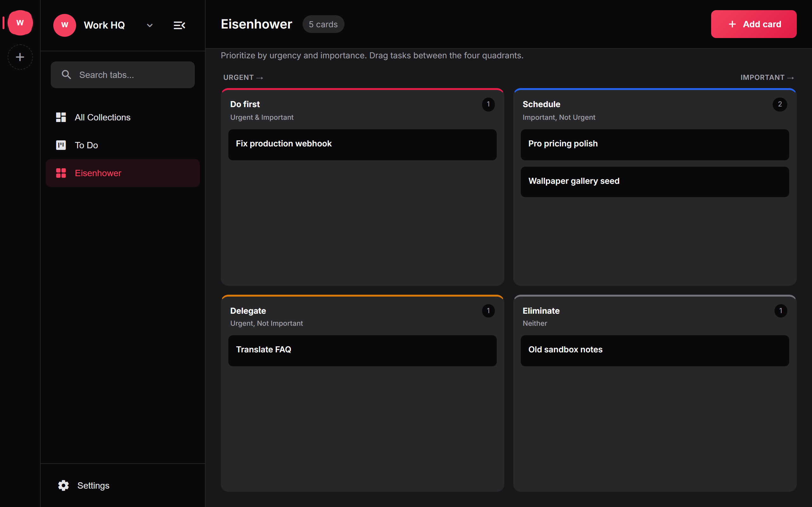
Task: Click the To Do board icon
Action: point(61,145)
